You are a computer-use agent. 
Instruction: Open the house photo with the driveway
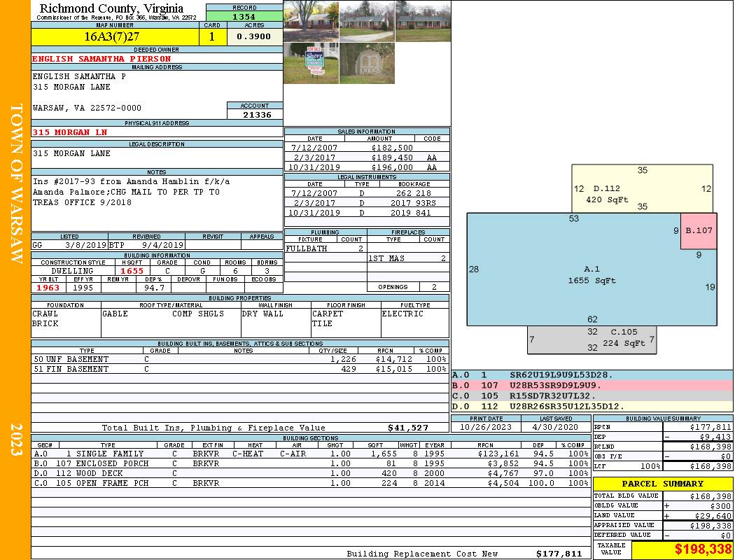pyautogui.click(x=367, y=22)
